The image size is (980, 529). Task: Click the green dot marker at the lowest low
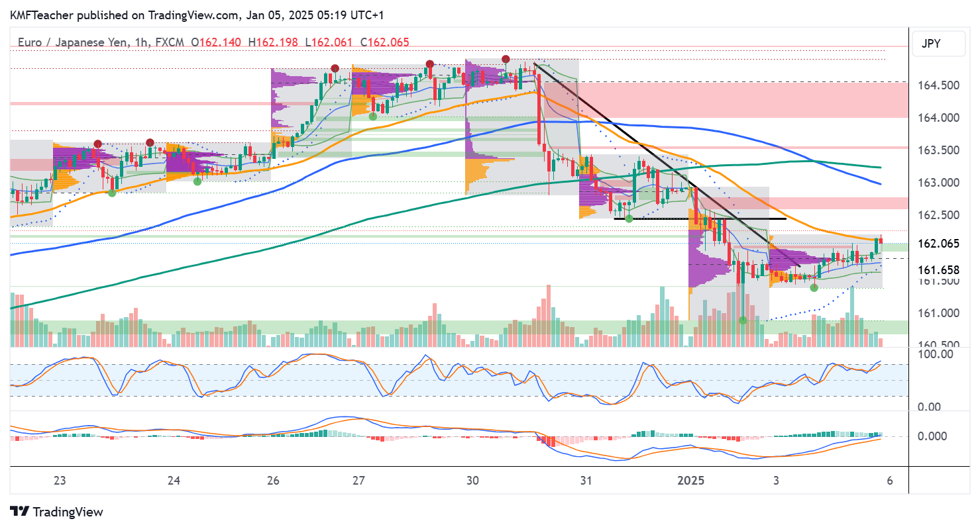743,320
